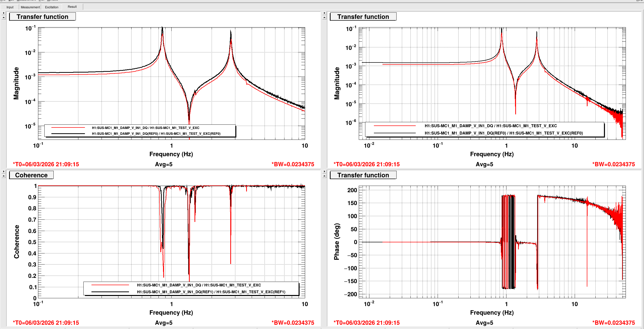Click Phase (deg) axis label
This screenshot has width=644, height=329.
[x=337, y=241]
